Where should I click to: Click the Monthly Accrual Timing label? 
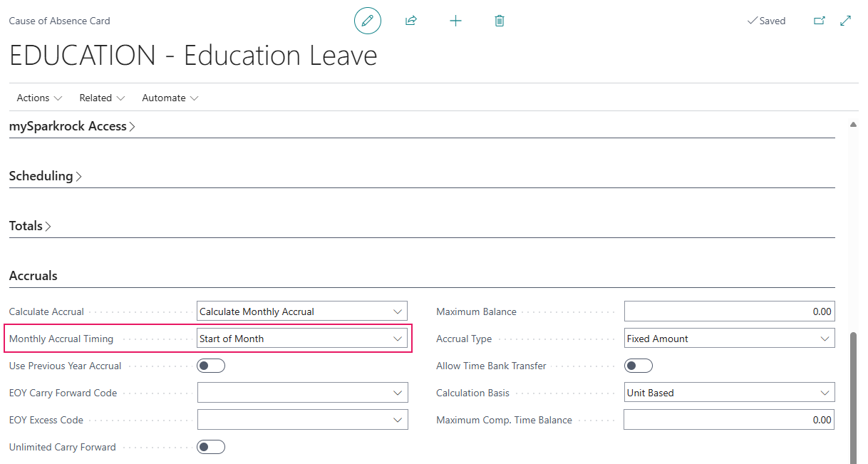tap(61, 339)
